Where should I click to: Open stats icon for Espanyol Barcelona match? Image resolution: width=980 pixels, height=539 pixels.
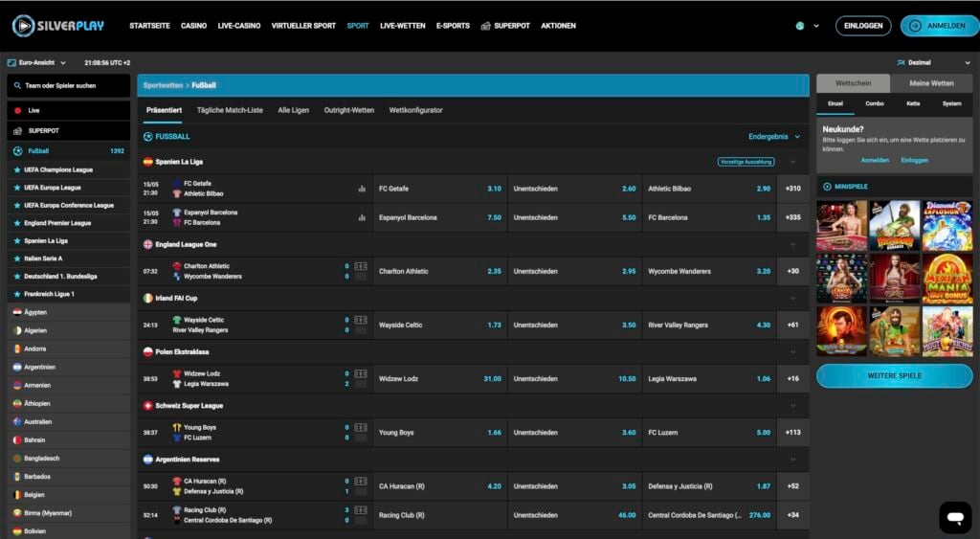361,217
